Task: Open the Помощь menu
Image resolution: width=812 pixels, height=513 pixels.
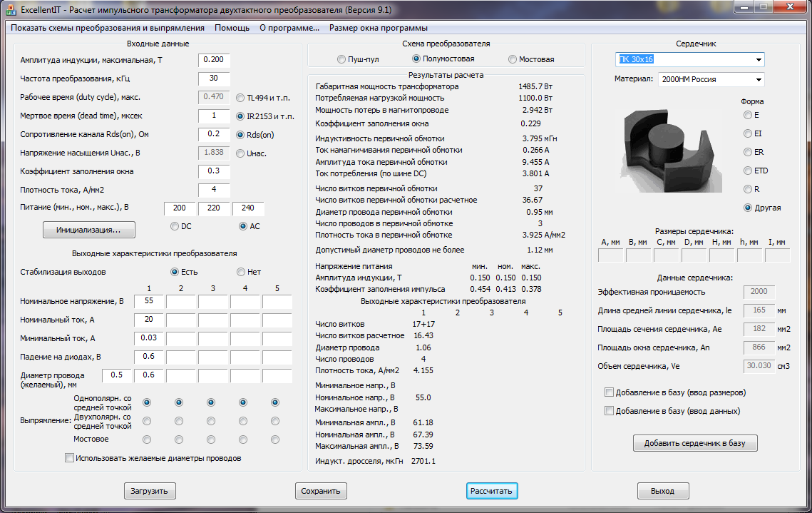Action: [x=232, y=28]
